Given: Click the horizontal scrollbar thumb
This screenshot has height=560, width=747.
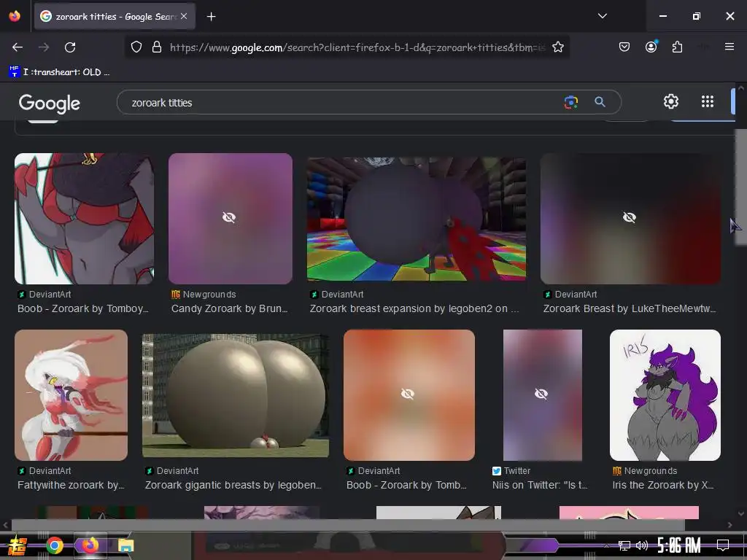Looking at the screenshot, I should click(348, 525).
